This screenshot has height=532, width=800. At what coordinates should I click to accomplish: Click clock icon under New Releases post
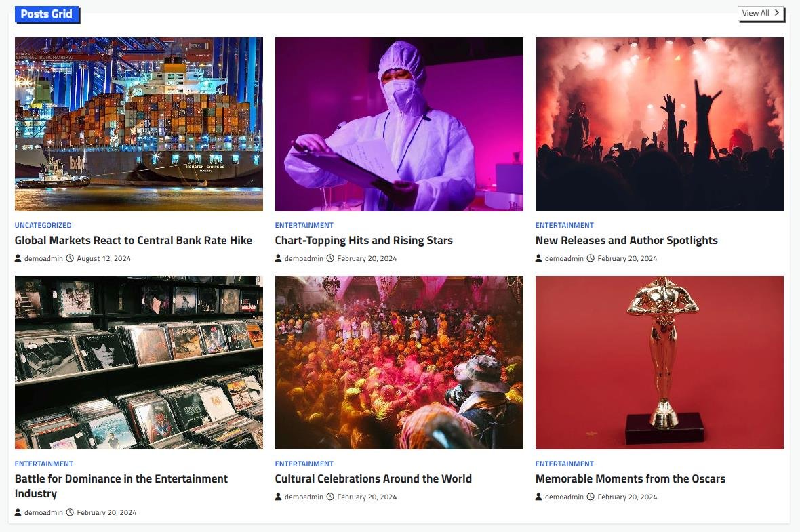click(591, 258)
